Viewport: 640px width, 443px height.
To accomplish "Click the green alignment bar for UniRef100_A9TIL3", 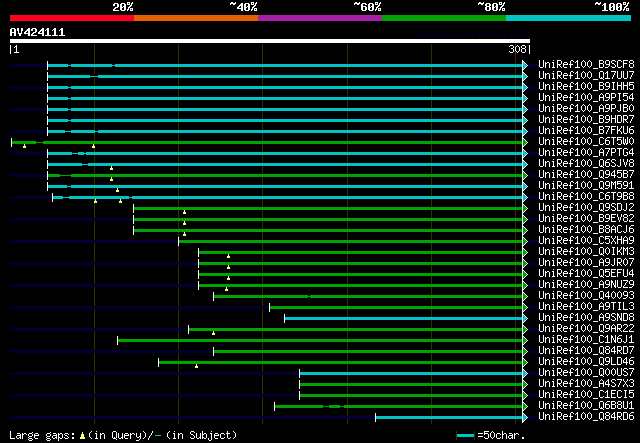I will pyautogui.click(x=396, y=307).
